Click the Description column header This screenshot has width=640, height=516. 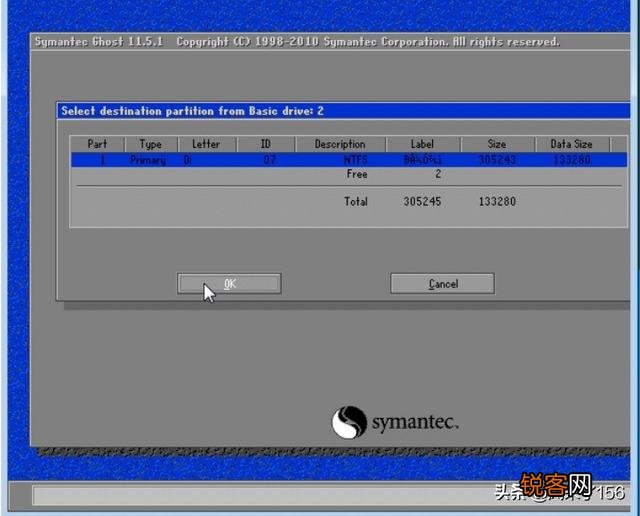340,144
